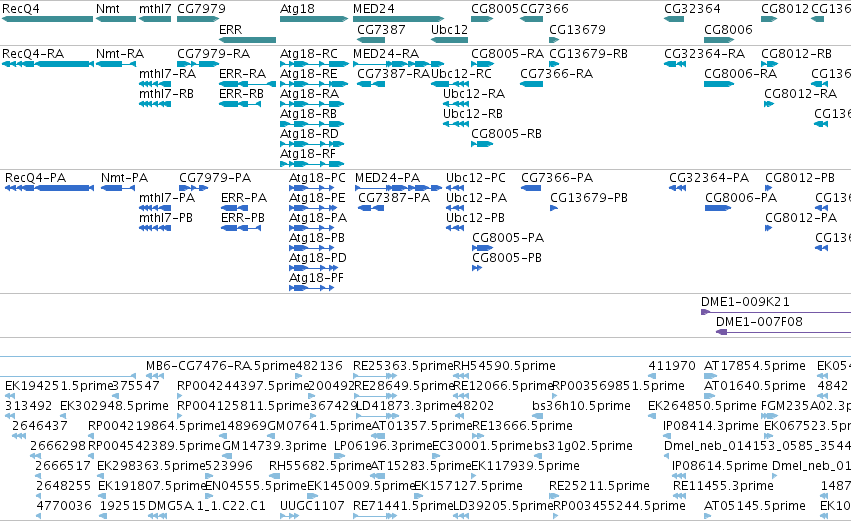The image size is (851, 521).
Task: Select the DME1-007F08 clone label
Action: coord(759,323)
